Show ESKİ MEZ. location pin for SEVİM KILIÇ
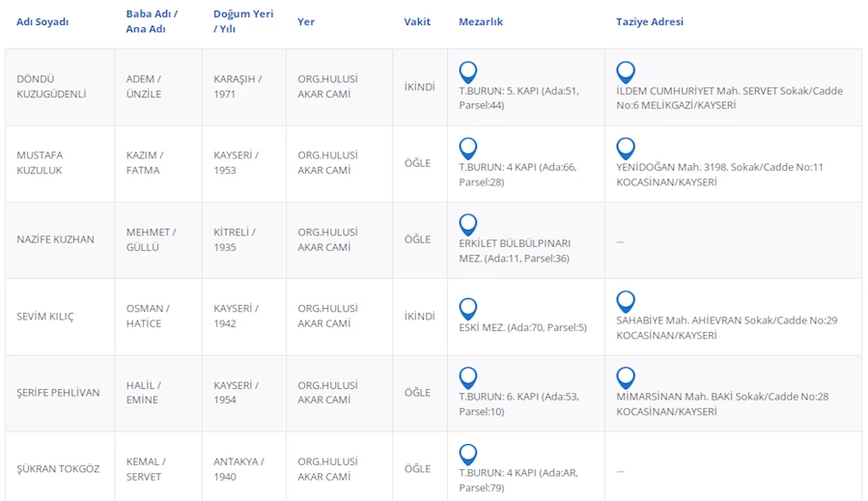The width and height of the screenshot is (868, 501). (468, 308)
